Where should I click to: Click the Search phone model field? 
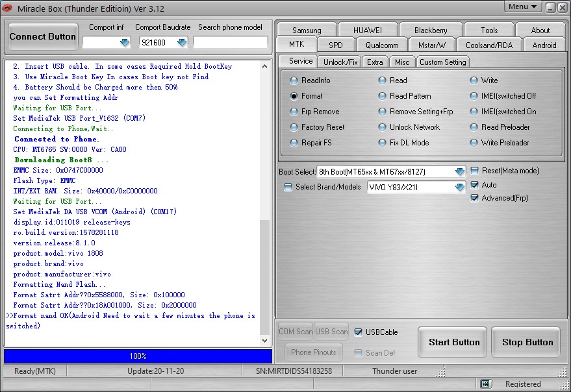click(231, 42)
